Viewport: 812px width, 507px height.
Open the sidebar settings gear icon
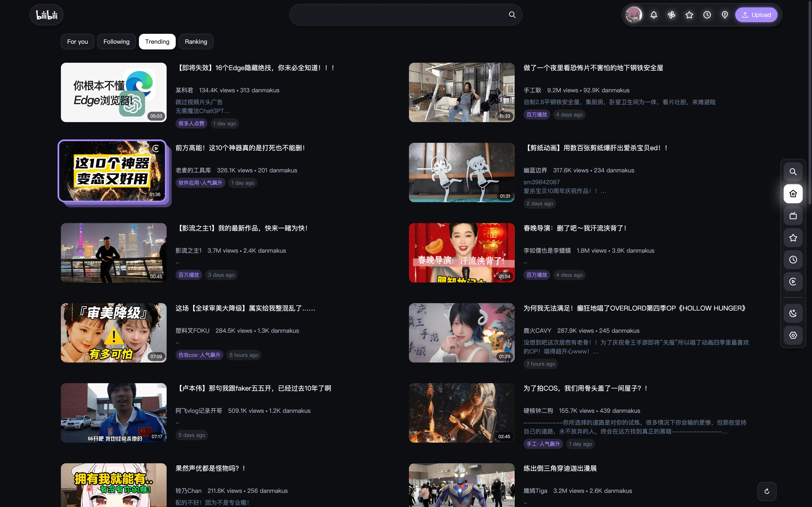tap(793, 335)
